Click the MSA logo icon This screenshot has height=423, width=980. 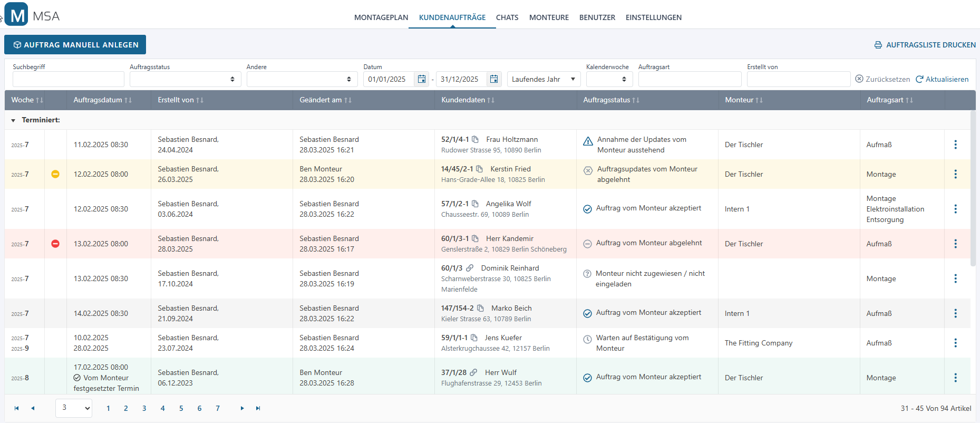16,15
